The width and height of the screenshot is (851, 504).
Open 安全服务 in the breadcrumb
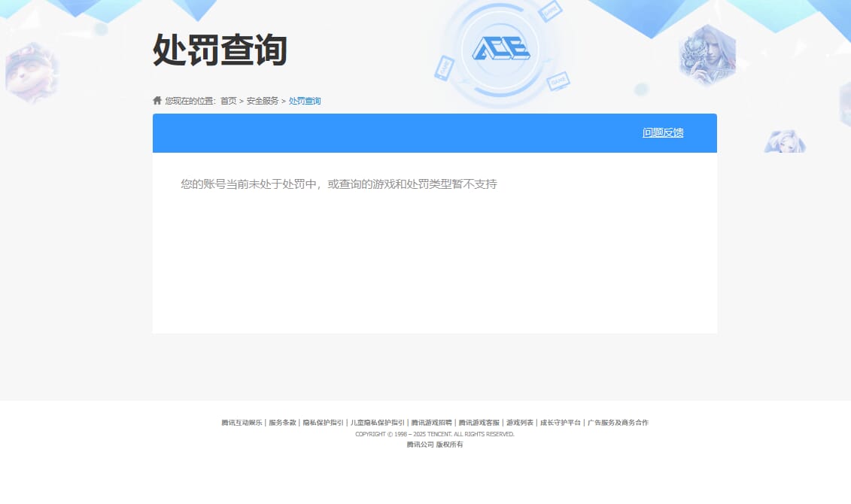tap(262, 101)
